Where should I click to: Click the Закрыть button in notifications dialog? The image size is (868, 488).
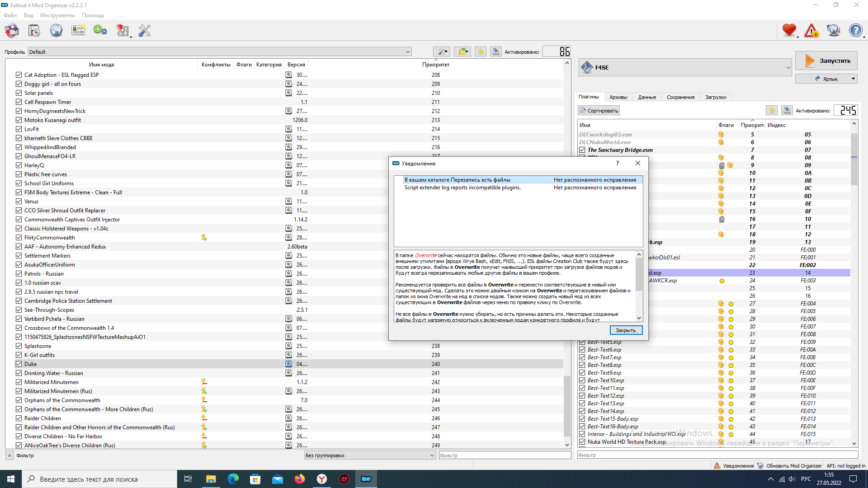[626, 330]
